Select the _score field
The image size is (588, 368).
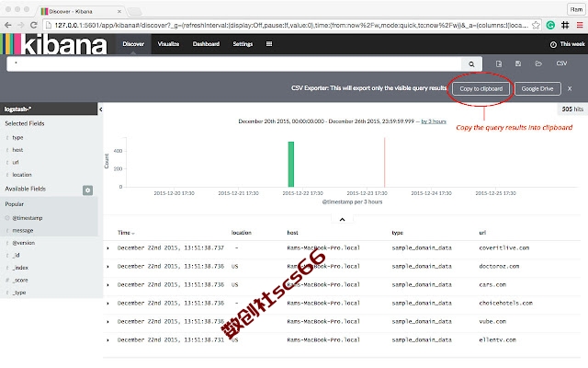tap(20, 280)
